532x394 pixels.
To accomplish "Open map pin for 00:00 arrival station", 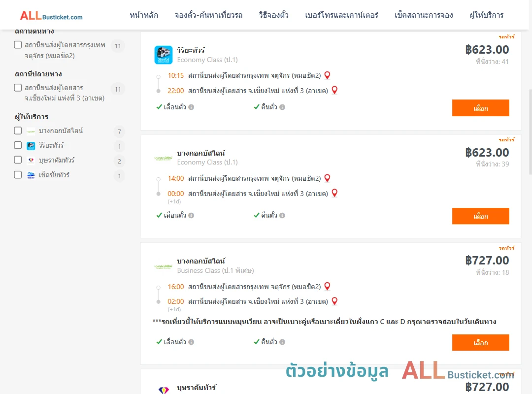I will (x=334, y=193).
